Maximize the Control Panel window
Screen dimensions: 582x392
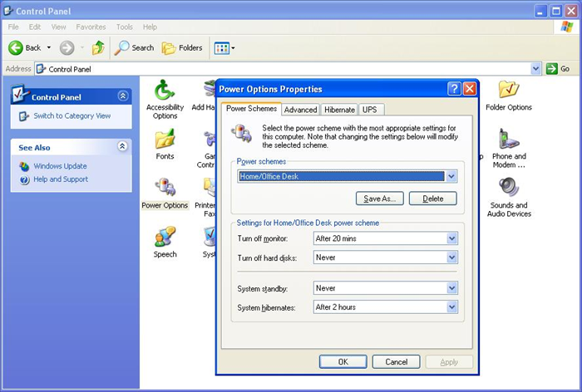tap(556, 11)
